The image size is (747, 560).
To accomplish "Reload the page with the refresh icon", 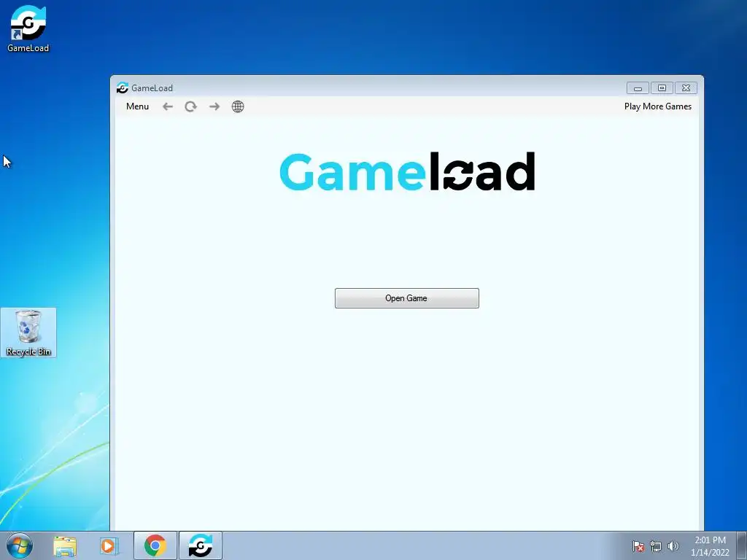I will (x=190, y=106).
